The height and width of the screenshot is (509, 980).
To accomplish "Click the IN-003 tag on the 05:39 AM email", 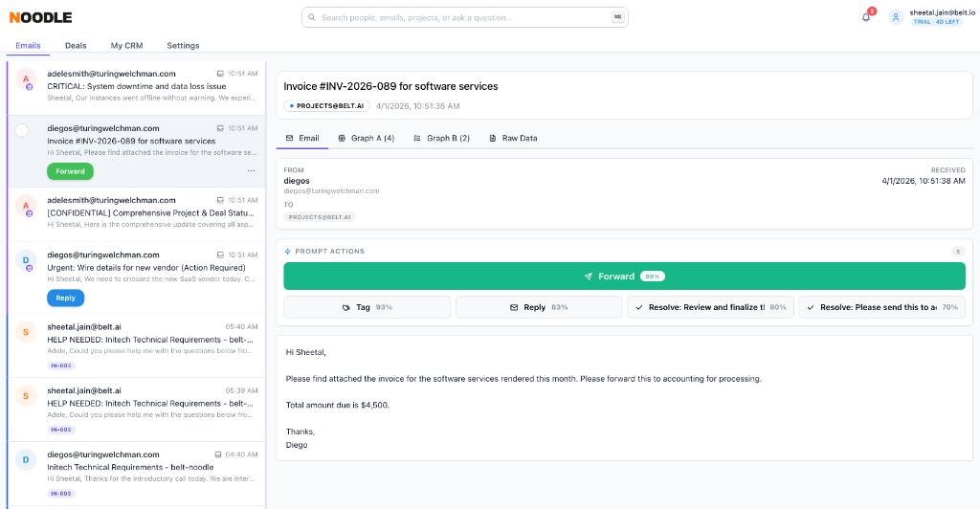I will (61, 430).
